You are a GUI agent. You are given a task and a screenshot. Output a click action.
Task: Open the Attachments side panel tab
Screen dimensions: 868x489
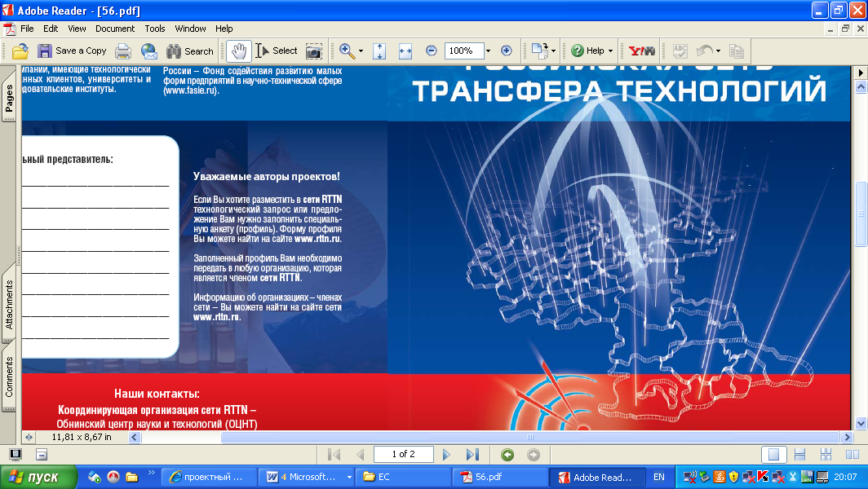[x=9, y=304]
